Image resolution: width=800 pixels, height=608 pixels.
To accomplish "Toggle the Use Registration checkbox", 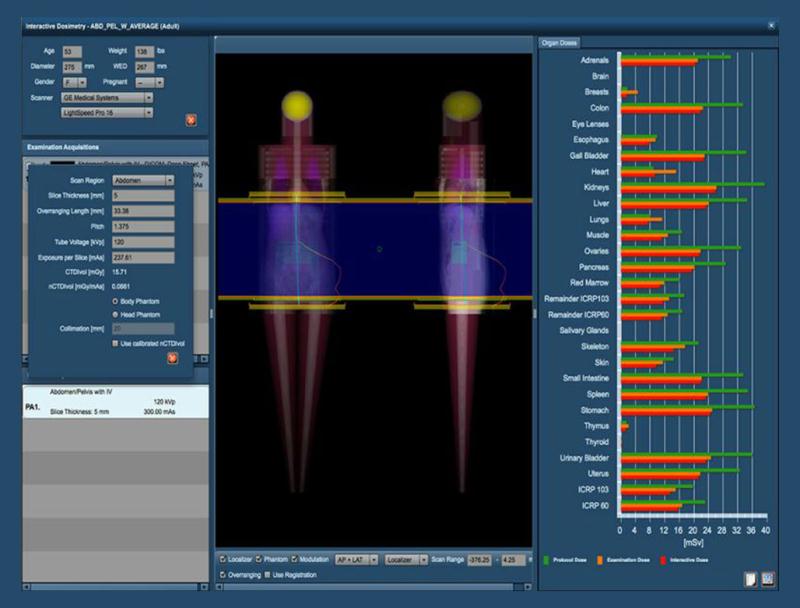I will [268, 575].
